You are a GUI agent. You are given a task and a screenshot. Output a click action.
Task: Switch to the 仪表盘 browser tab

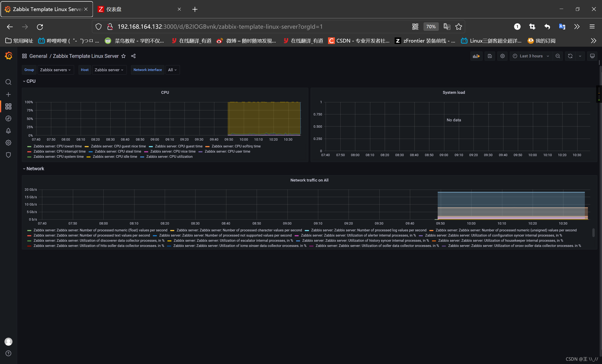[140, 9]
